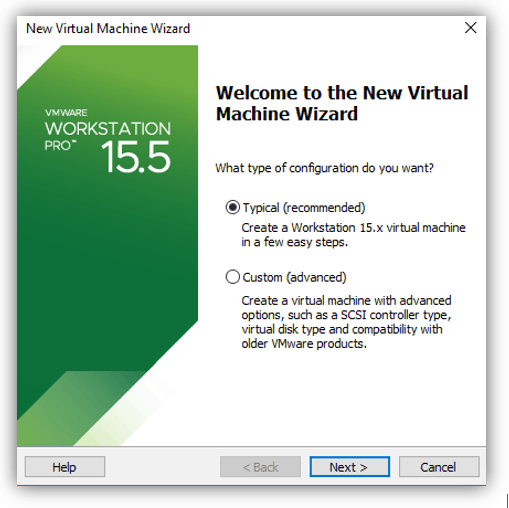Cancel the New Virtual Machine Wizard
This screenshot has width=509, height=508.
coord(439,467)
